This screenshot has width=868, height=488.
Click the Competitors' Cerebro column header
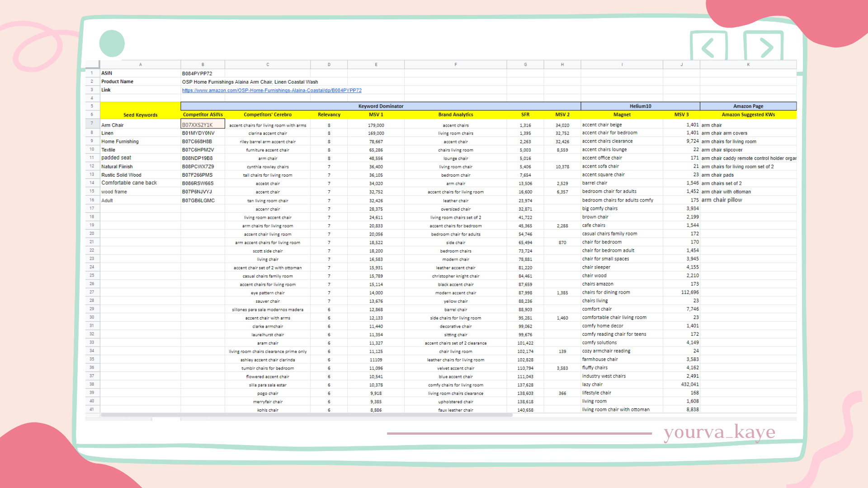click(x=268, y=115)
